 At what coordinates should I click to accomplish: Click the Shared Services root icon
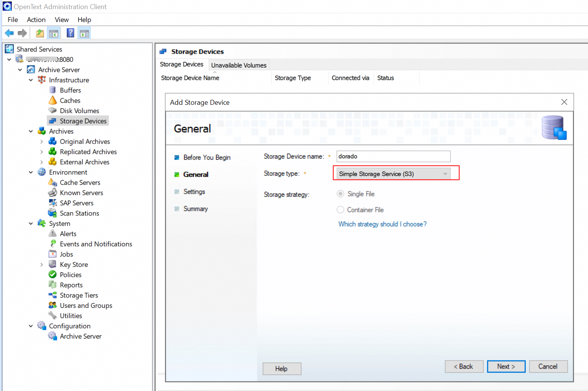[9, 49]
